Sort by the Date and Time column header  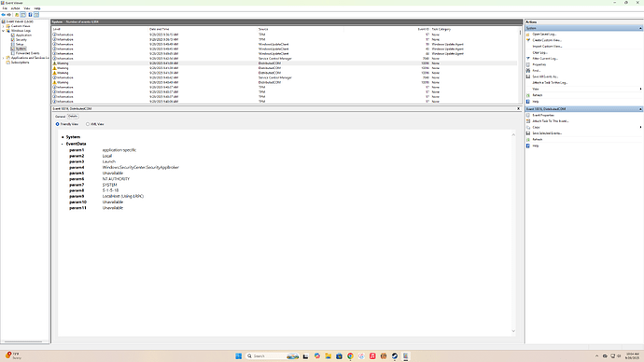203,29
